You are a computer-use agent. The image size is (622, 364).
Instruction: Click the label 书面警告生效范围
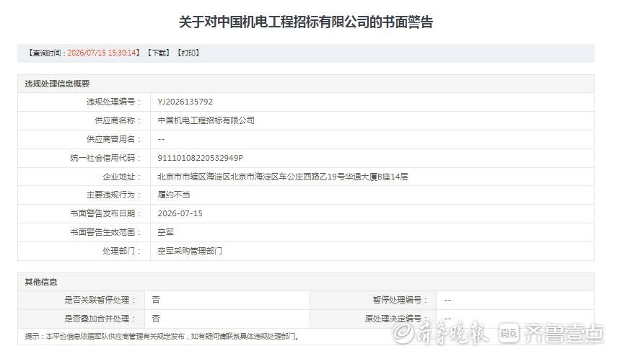click(x=105, y=233)
